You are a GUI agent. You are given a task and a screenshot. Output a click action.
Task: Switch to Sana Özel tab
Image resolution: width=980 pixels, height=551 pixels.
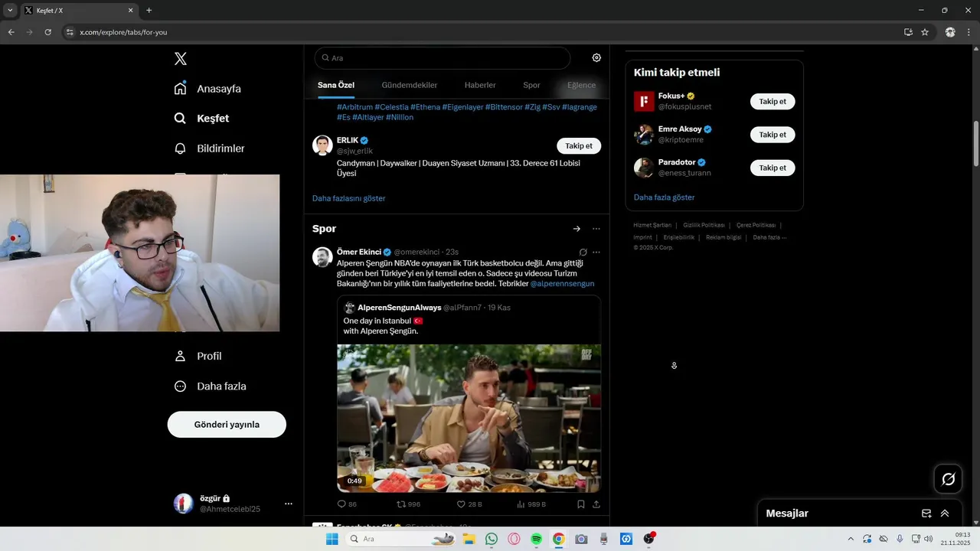point(336,85)
